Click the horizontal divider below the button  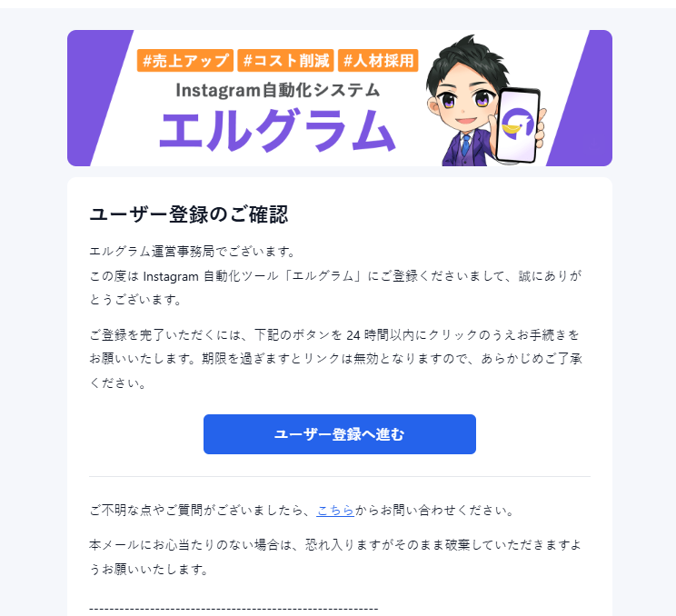pyautogui.click(x=340, y=476)
